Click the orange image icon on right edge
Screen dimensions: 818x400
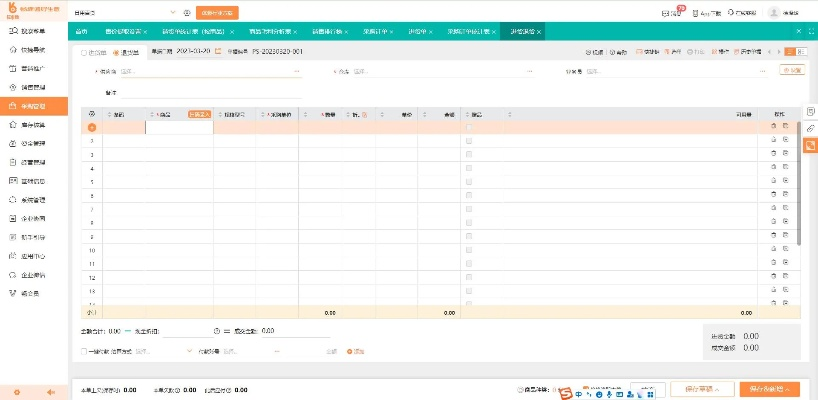click(x=811, y=145)
